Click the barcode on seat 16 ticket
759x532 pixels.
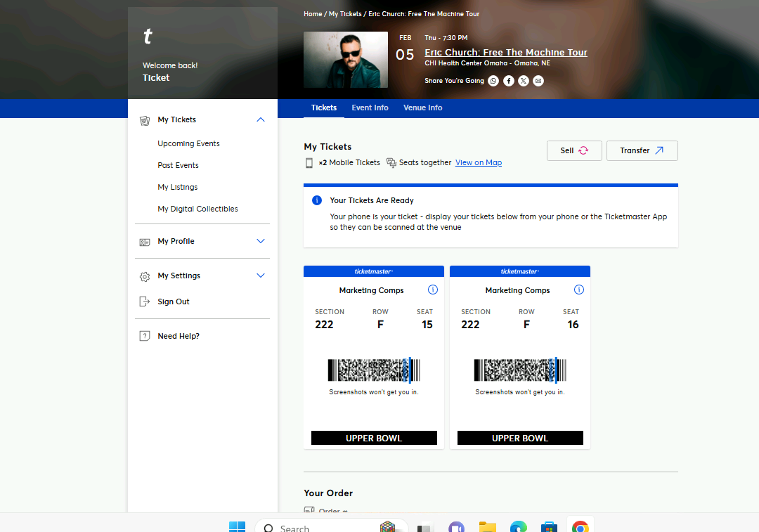pos(520,370)
